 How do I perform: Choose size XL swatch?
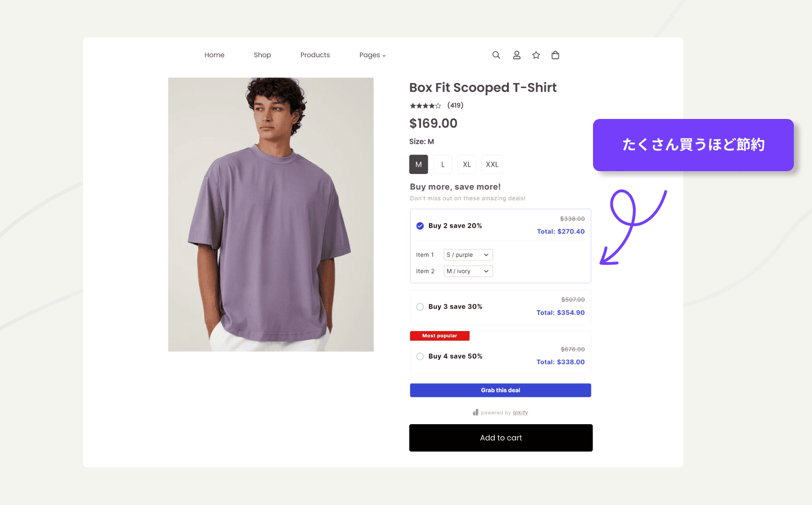tap(467, 164)
